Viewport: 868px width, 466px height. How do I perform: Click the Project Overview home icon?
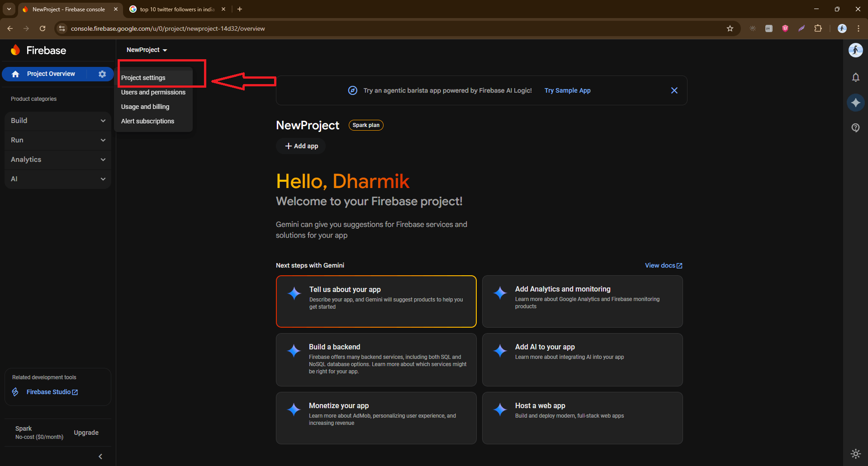pyautogui.click(x=15, y=74)
